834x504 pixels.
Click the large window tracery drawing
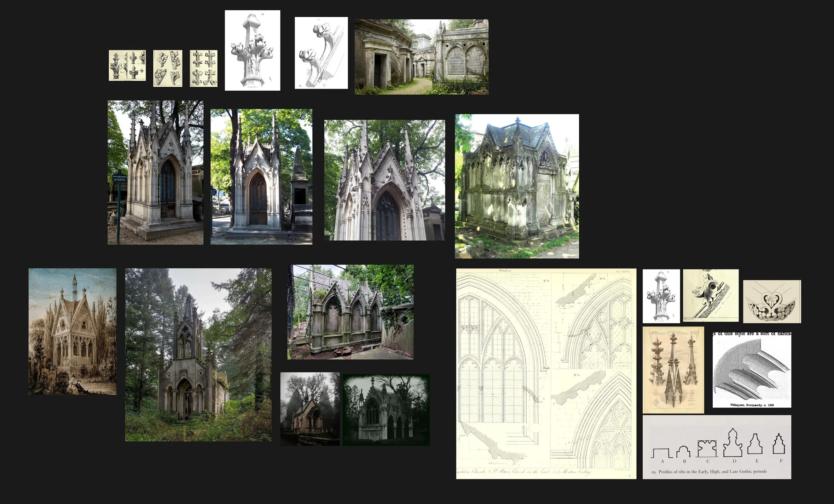click(x=546, y=374)
